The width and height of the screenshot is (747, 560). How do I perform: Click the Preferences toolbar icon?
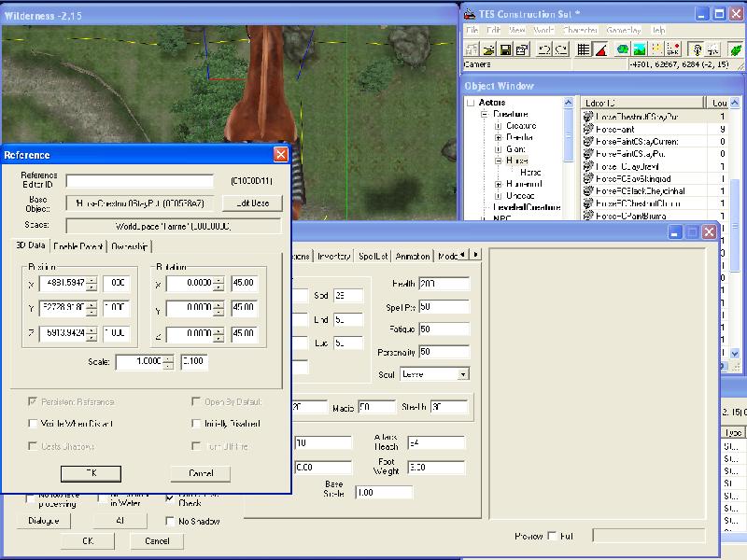pyautogui.click(x=522, y=49)
